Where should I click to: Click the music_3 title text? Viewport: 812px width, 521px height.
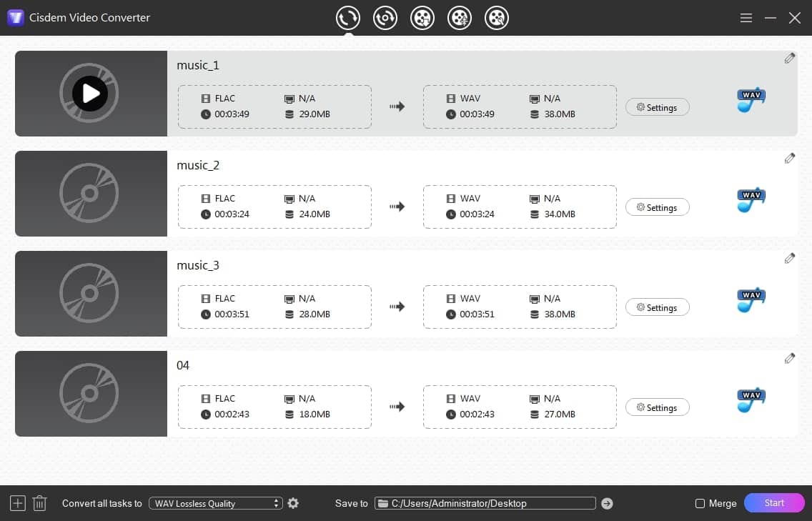click(x=198, y=265)
